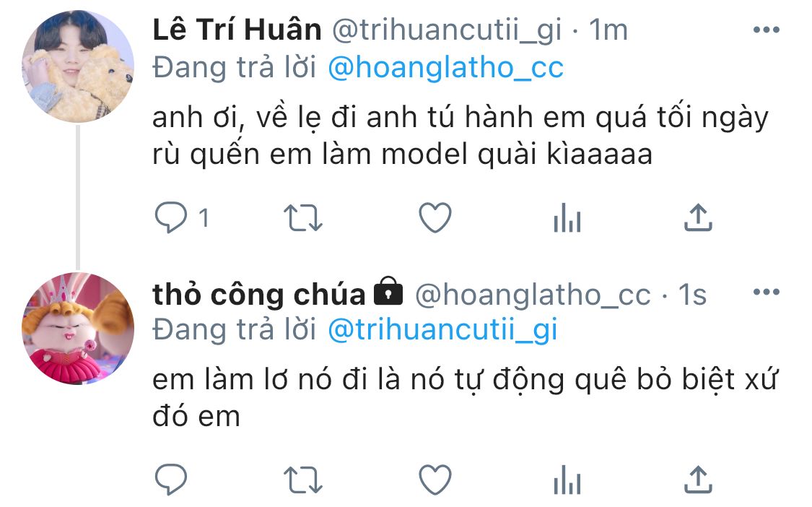Viewport: 812px width, 507px height.
Task: Open the @hoanglatho_cc mention link
Action: click(x=446, y=68)
